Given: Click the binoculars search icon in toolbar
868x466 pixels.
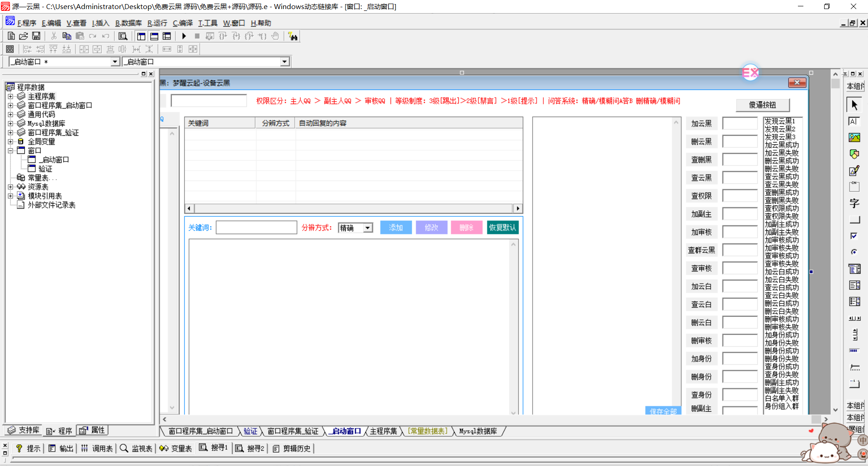Looking at the screenshot, I should [x=293, y=37].
